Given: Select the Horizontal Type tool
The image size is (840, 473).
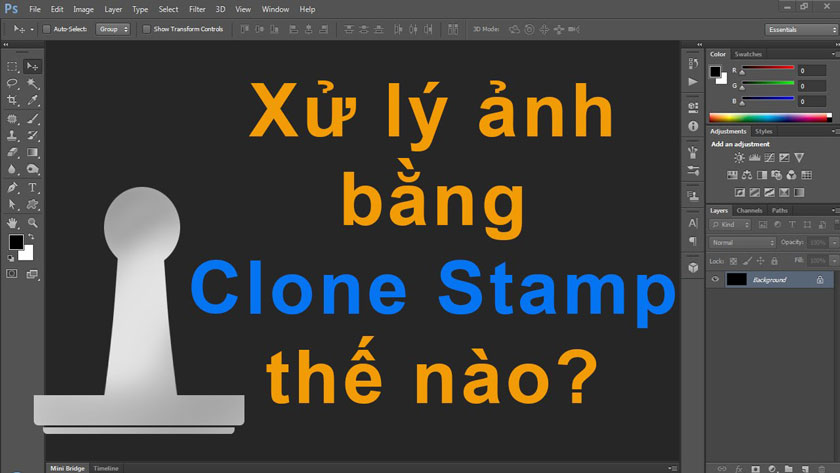Looking at the screenshot, I should [33, 187].
